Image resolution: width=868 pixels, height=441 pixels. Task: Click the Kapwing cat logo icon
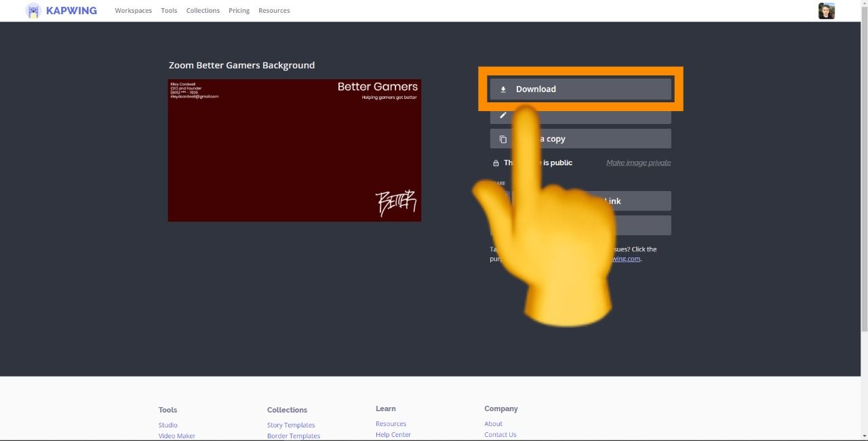coord(33,11)
